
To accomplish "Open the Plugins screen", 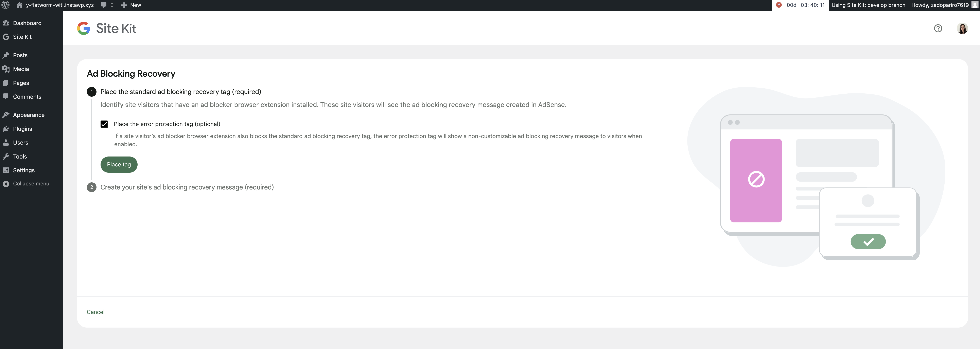I will point(22,128).
